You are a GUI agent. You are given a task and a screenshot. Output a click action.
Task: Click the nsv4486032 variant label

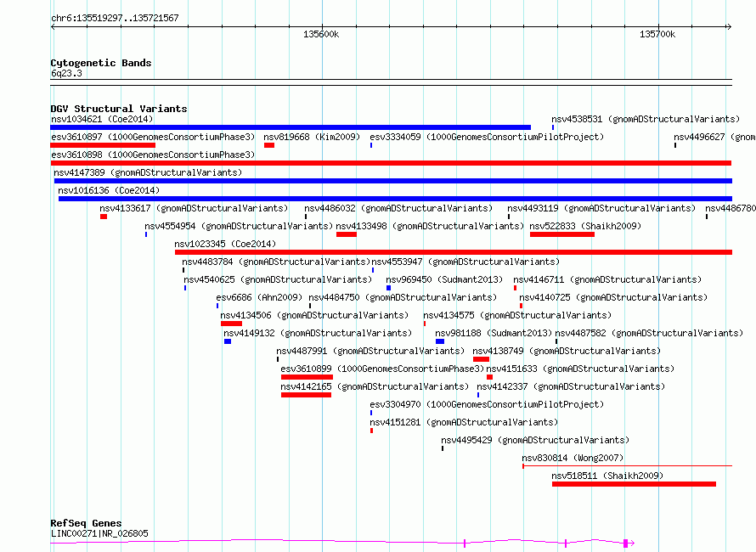tap(398, 208)
